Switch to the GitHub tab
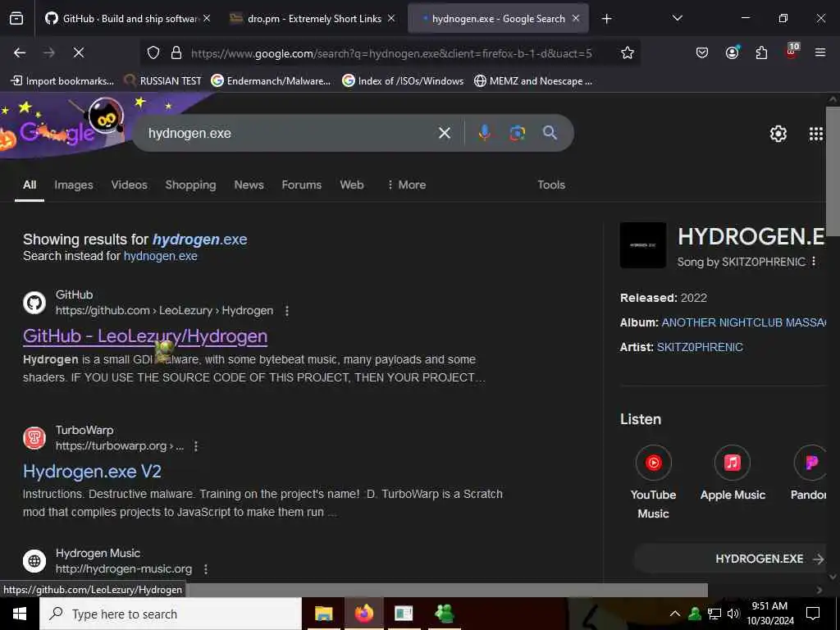 tap(129, 19)
